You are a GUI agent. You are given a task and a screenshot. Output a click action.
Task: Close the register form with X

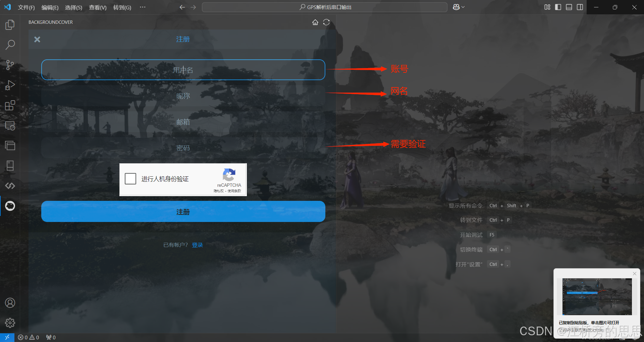[37, 40]
